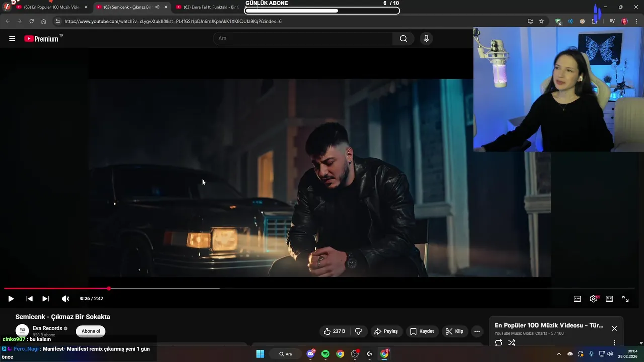Click the video title Semicenk - Çıkmaz Bir Sokakta

62,317
